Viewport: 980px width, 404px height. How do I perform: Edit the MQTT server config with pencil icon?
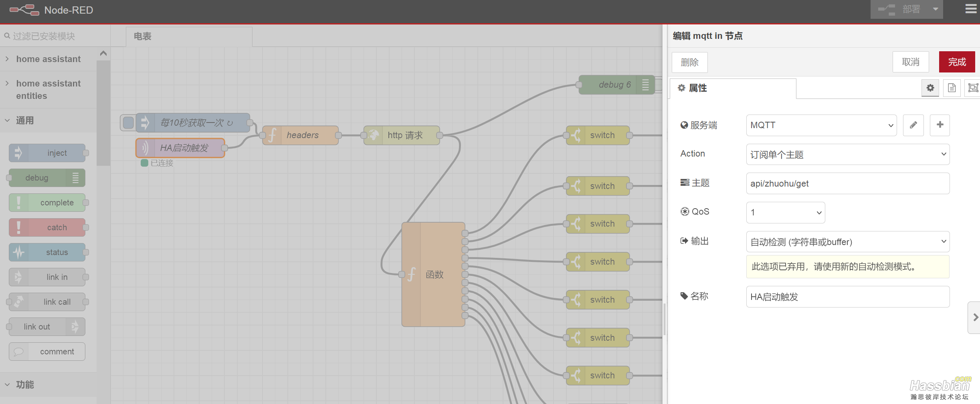(x=913, y=125)
